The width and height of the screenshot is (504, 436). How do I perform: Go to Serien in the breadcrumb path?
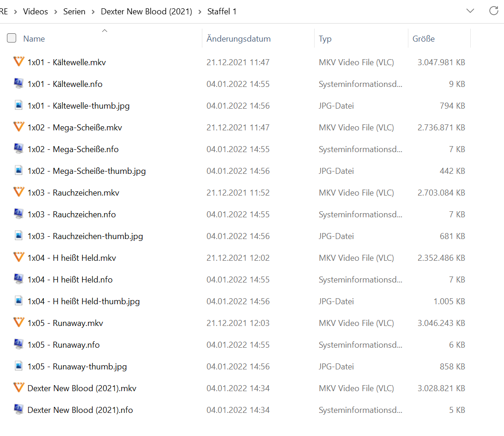74,12
